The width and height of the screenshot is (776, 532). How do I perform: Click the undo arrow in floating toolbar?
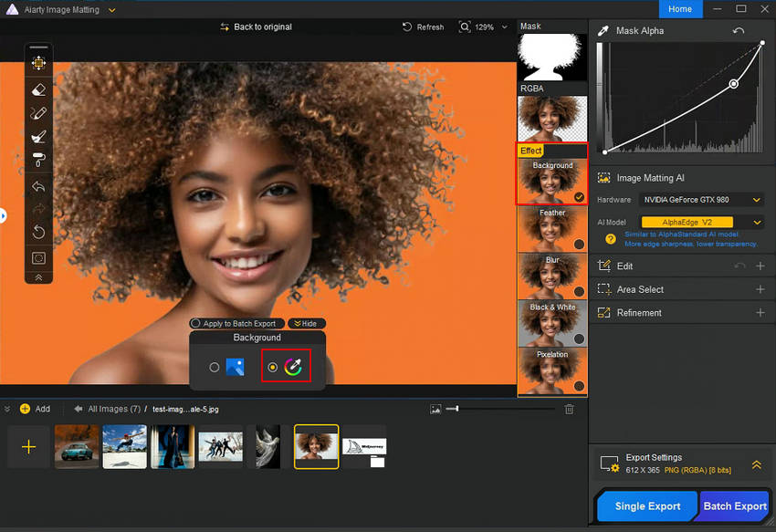tap(38, 186)
